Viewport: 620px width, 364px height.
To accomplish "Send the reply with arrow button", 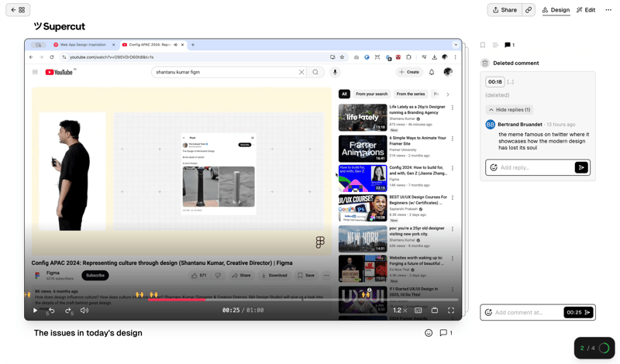I will tap(581, 167).
